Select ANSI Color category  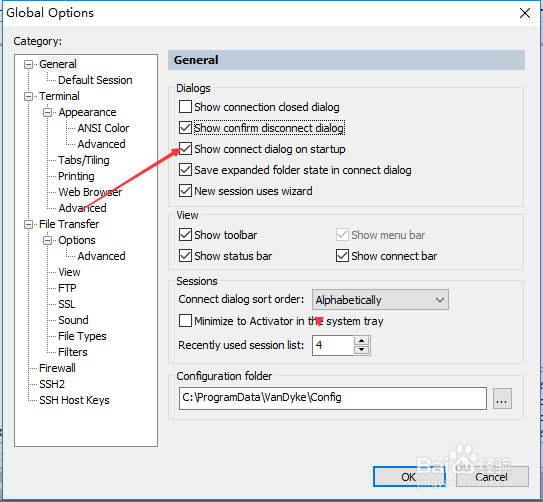tap(103, 128)
